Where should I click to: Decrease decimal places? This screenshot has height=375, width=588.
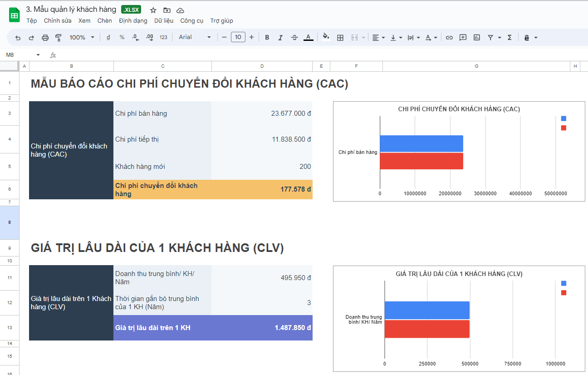136,37
